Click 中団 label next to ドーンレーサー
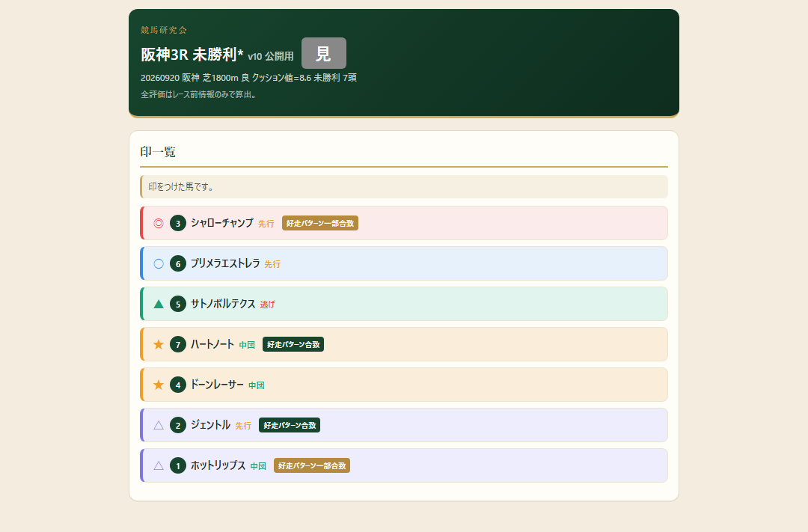The image size is (808, 532). pyautogui.click(x=256, y=385)
